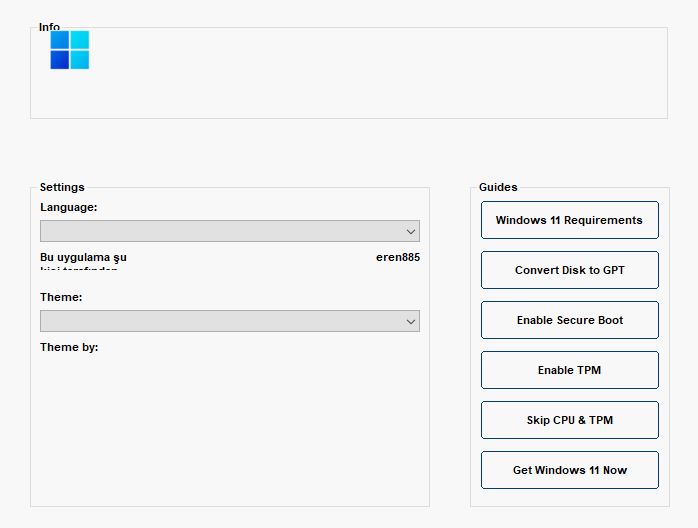
Task: Click Convert Disk to GPT button
Action: point(569,270)
